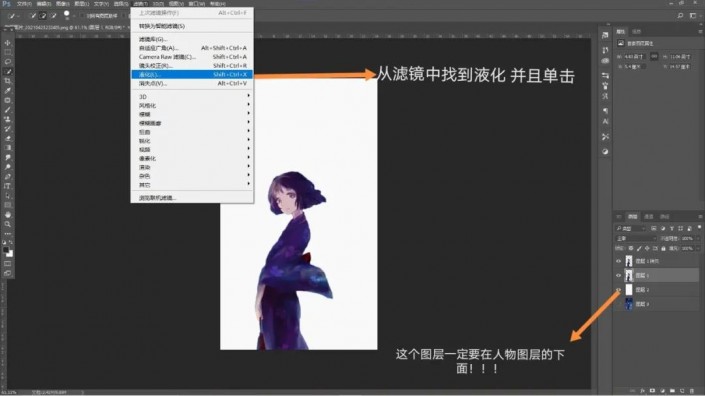This screenshot has width=705, height=396.
Task: Select the Dodge tool
Action: coord(8,167)
